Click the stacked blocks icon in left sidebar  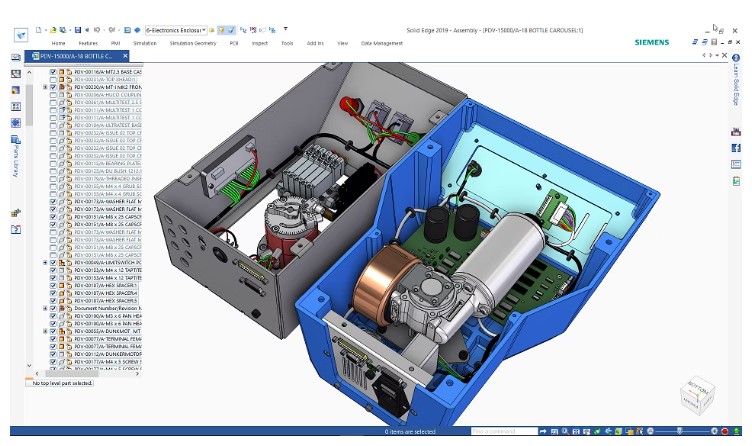(16, 213)
